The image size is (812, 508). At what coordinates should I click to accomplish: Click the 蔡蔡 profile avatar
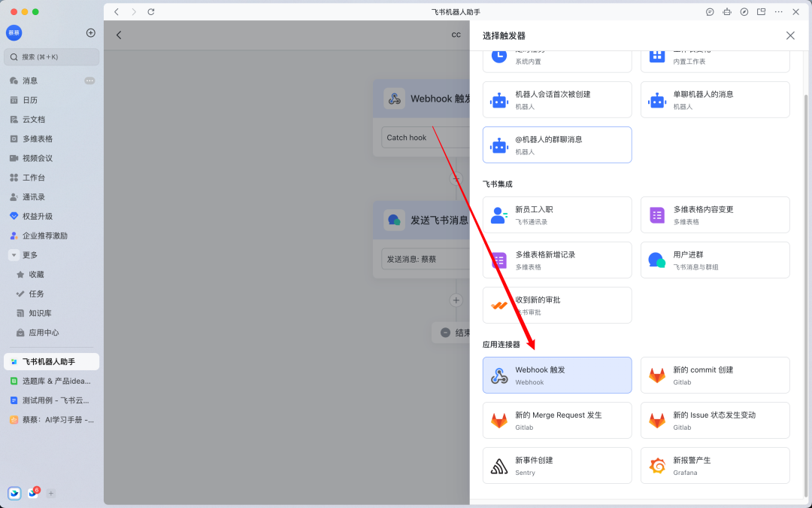click(14, 32)
